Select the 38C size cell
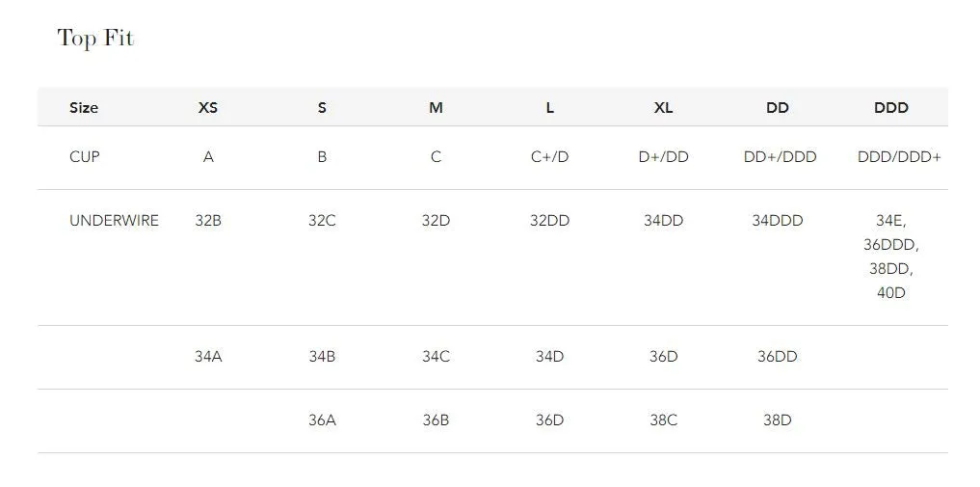Screen dimensions: 980x487 [x=663, y=420]
